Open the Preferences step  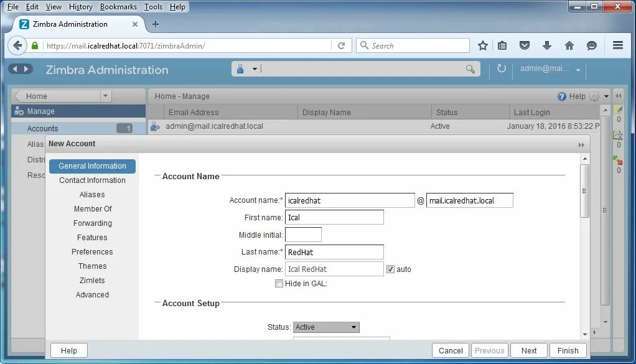click(x=92, y=252)
